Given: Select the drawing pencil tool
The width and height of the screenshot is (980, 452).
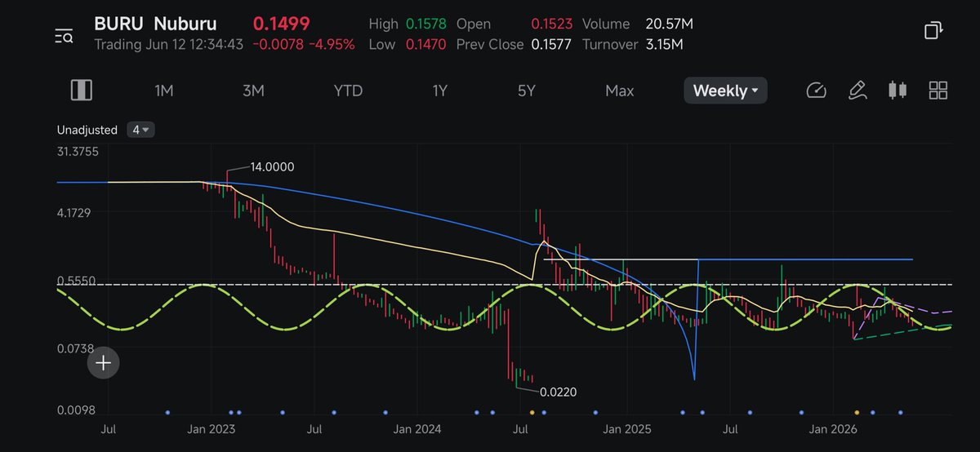Looking at the screenshot, I should tap(857, 91).
